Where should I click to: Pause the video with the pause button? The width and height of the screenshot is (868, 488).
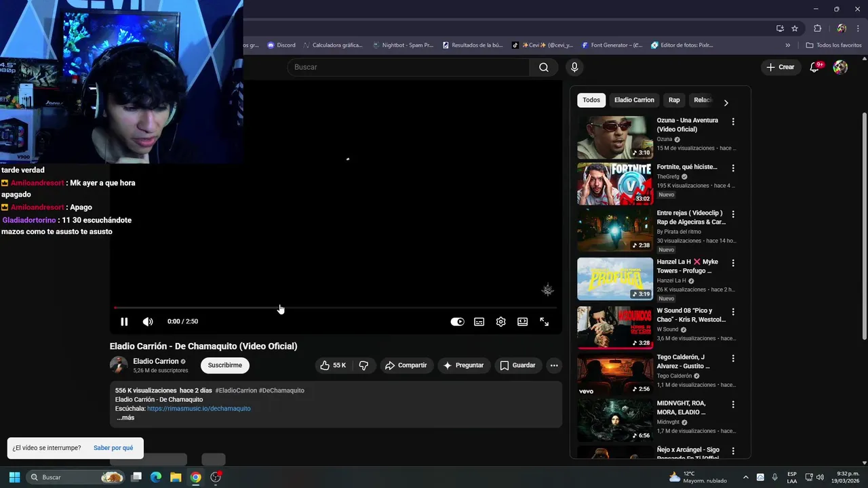pos(124,322)
